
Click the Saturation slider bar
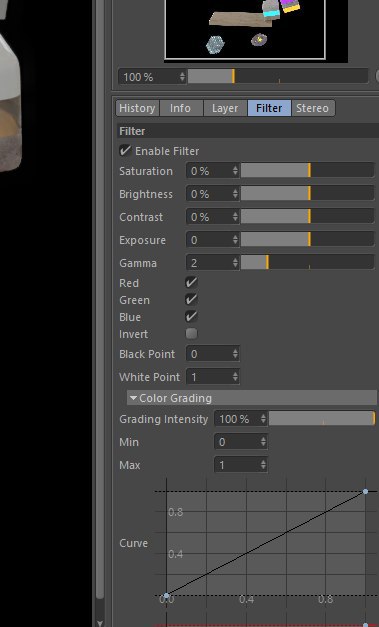pos(307,171)
